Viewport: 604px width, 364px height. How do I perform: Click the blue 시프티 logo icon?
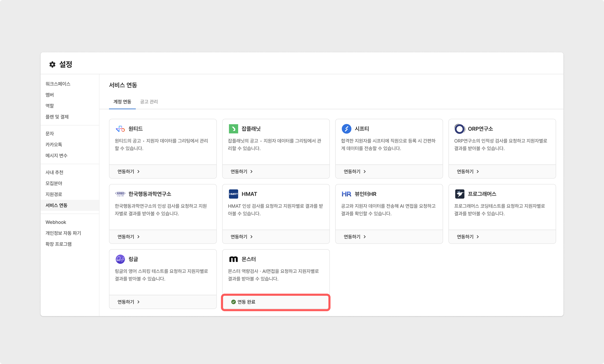tap(346, 129)
